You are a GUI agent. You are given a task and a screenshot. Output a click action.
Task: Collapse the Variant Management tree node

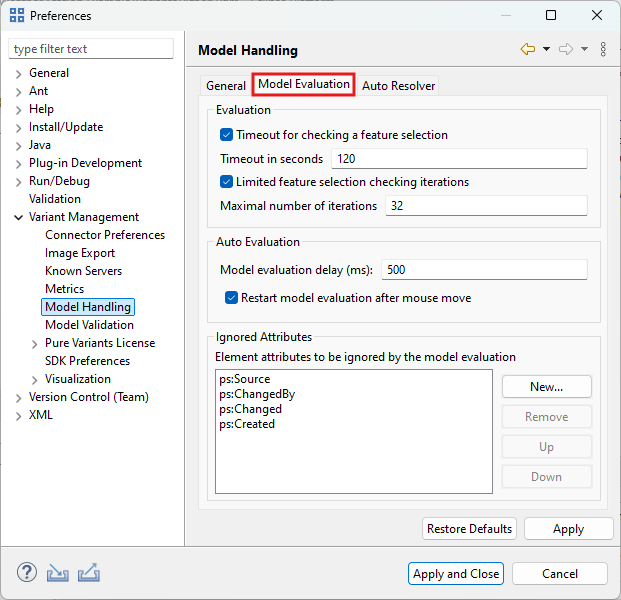tap(18, 217)
